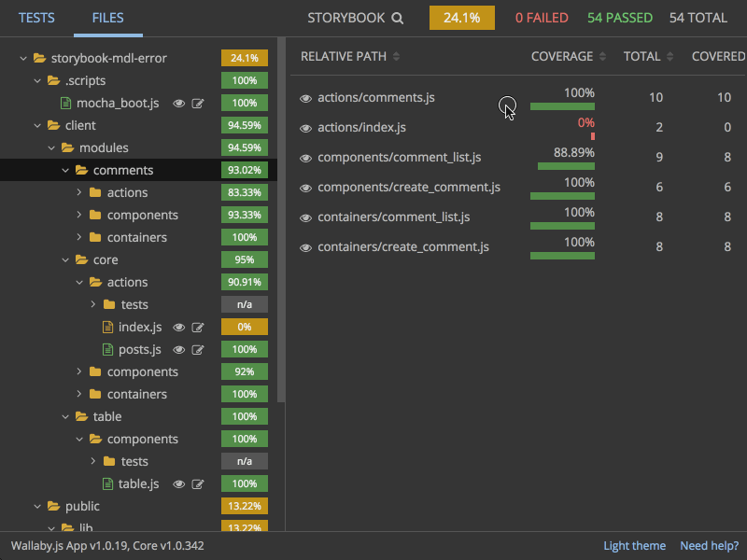747x560 pixels.
Task: Toggle visibility of actions/comments.js with eye icon
Action: 305,97
